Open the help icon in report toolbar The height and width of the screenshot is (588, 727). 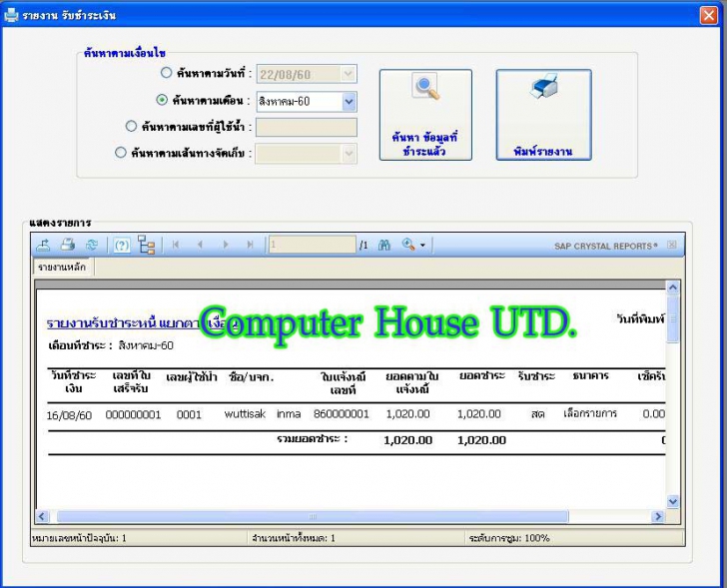[122, 246]
